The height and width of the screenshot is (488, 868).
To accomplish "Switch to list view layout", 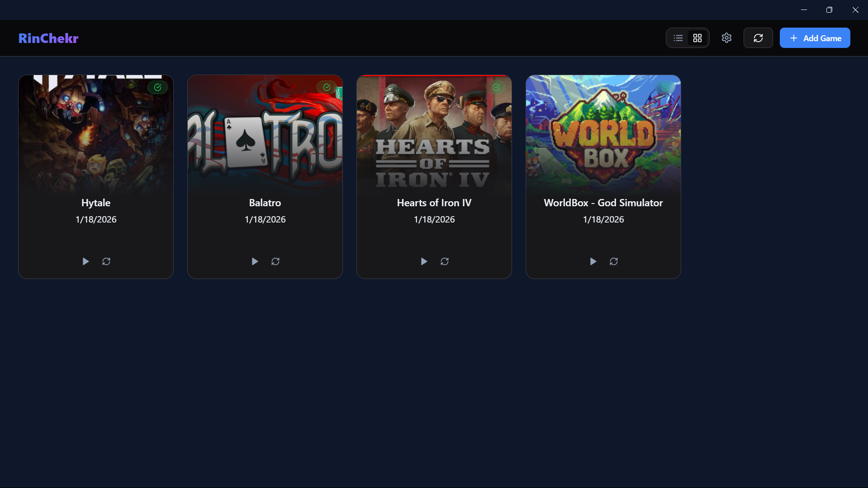I will 678,38.
